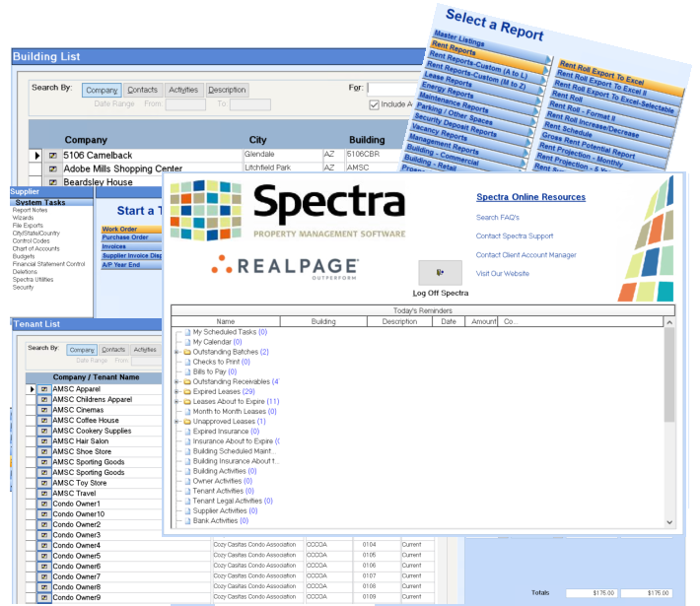Click the Building column header in reminders
Screen dimensions: 700x606
pyautogui.click(x=323, y=322)
